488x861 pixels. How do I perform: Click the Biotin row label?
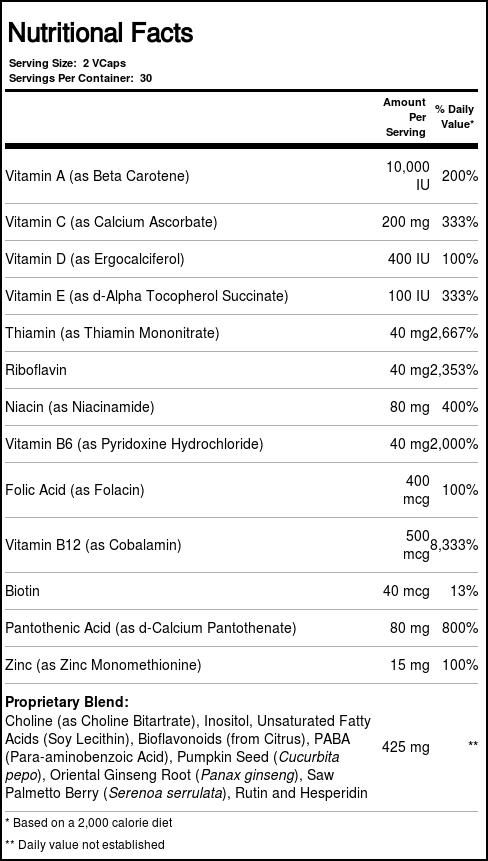click(23, 591)
